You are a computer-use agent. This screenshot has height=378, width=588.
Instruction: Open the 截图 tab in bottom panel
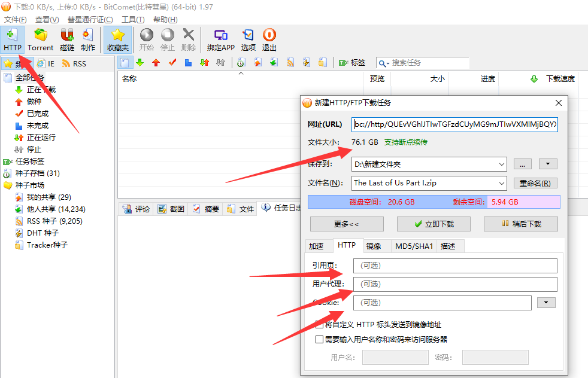(171, 209)
